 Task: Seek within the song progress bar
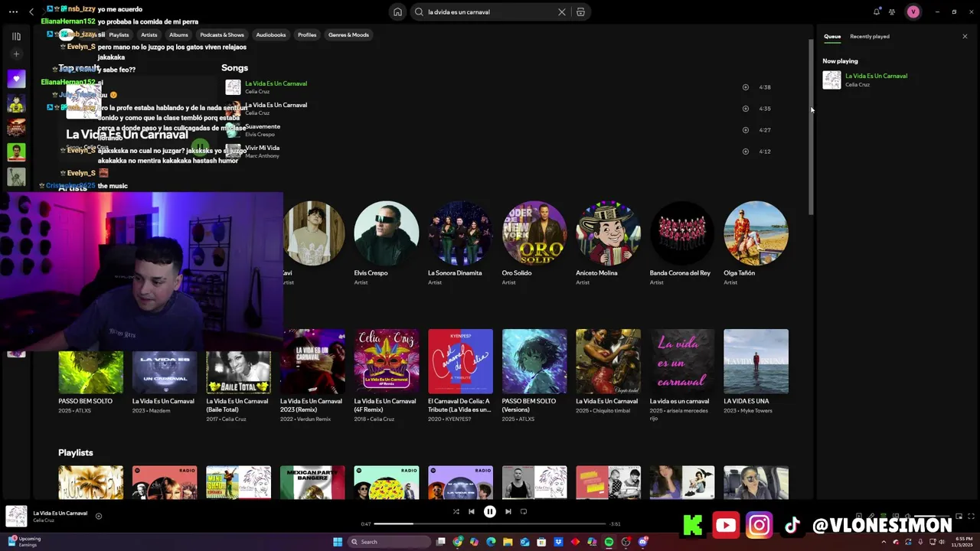[x=490, y=524]
